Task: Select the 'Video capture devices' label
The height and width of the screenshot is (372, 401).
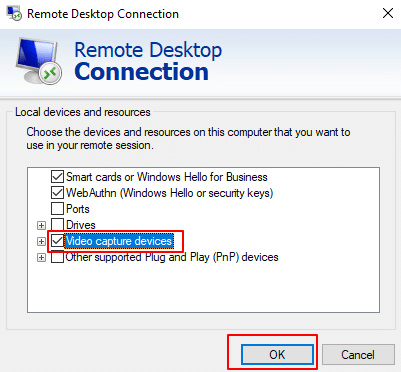Action: [x=119, y=241]
